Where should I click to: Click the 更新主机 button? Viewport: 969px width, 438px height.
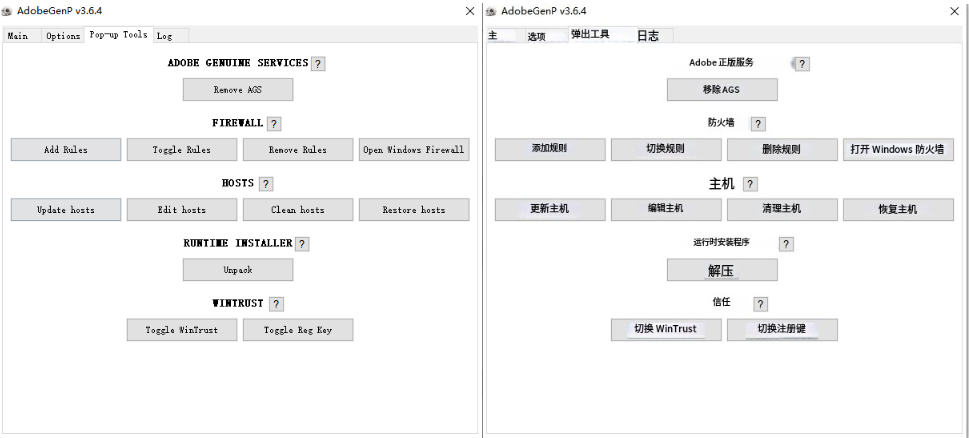(550, 209)
